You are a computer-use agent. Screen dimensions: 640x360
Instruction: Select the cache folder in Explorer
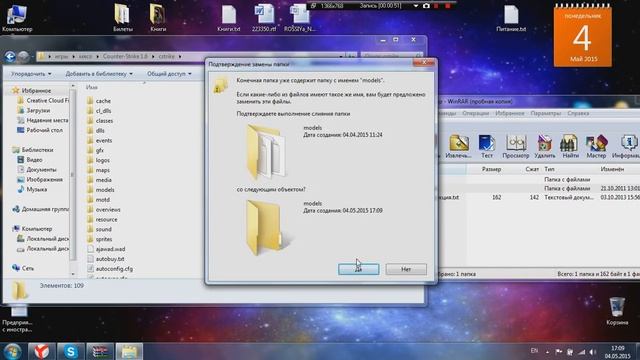coord(99,100)
